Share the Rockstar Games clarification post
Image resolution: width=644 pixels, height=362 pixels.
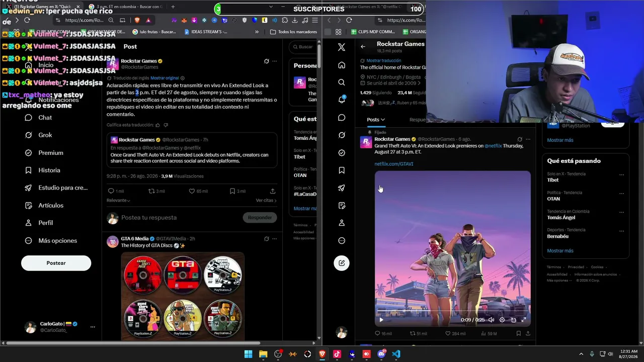[x=273, y=191]
